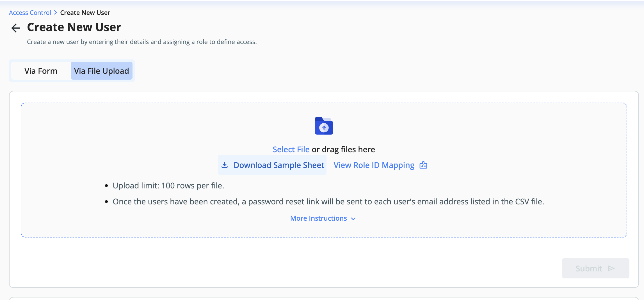Viewport: 644px width, 300px height.
Task: Click the 'or drag files here' text
Action: tap(343, 149)
